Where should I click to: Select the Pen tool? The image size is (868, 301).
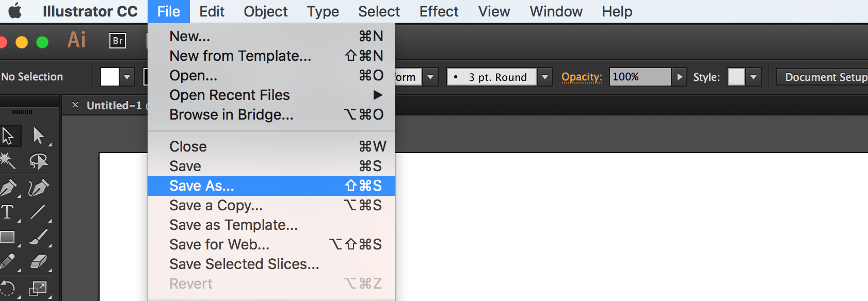tap(8, 188)
